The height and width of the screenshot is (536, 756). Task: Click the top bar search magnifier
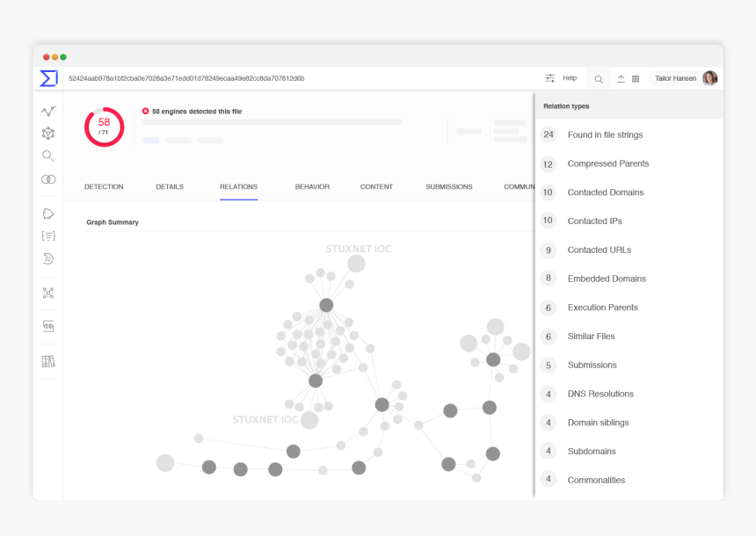[x=599, y=79]
